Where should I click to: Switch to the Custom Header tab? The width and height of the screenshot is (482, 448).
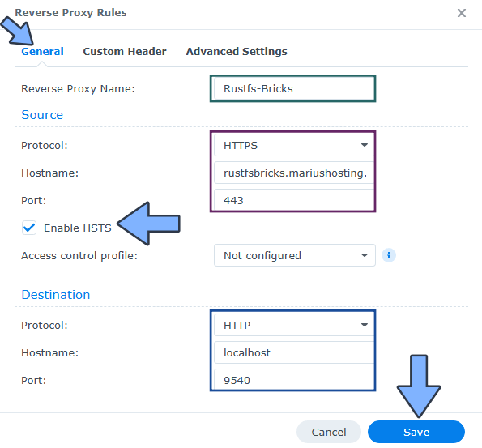point(125,51)
